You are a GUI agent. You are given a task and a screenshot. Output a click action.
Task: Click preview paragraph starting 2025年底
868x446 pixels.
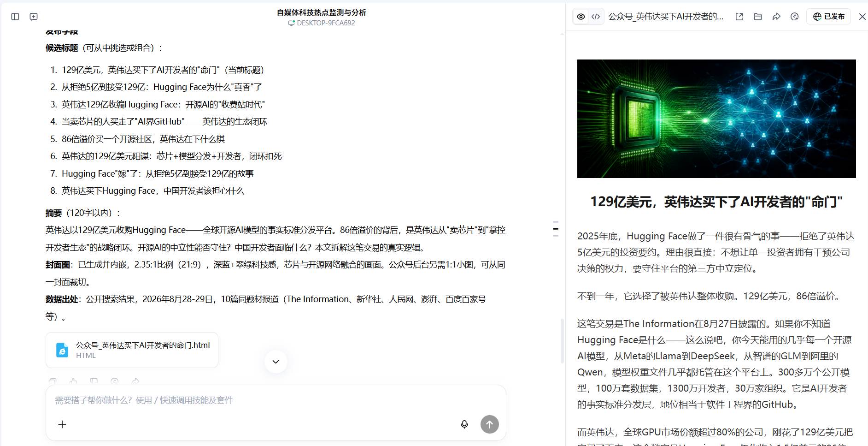pyautogui.click(x=716, y=252)
